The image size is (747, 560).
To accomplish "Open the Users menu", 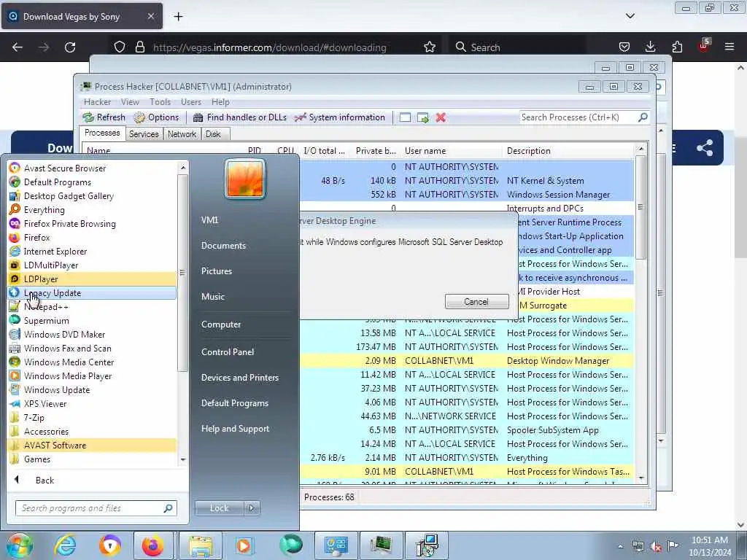I will click(191, 102).
